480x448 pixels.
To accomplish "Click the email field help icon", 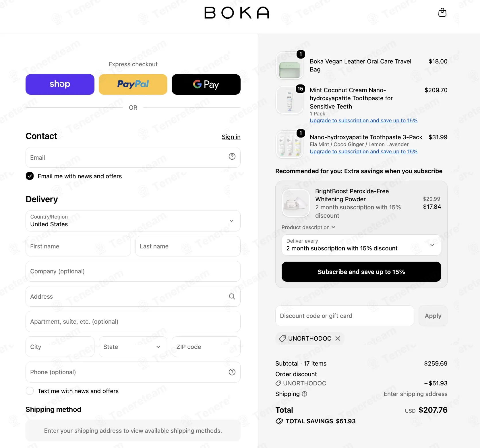I will 232,157.
